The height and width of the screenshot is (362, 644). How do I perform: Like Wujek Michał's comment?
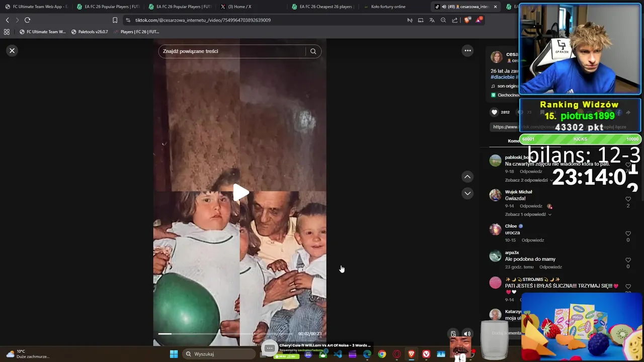point(628,199)
